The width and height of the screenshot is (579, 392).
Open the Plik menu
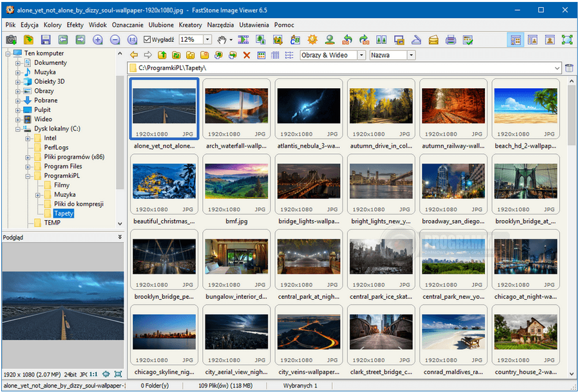tap(10, 24)
